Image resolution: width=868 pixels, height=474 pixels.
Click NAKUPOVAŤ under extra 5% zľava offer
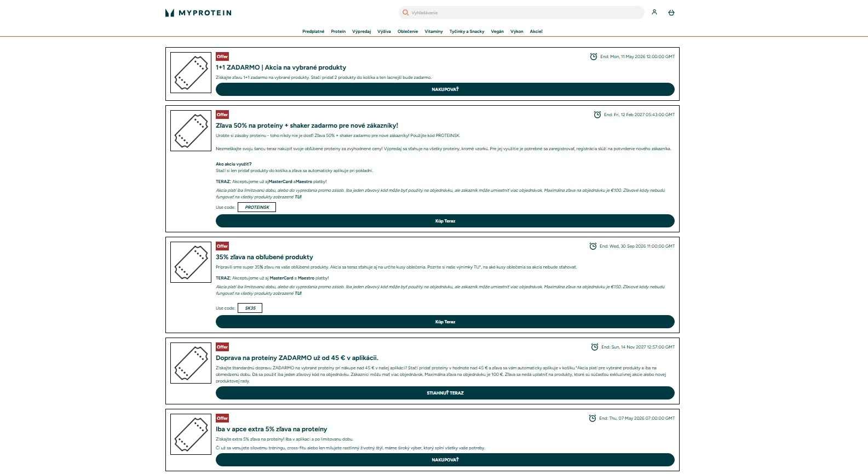(445, 460)
